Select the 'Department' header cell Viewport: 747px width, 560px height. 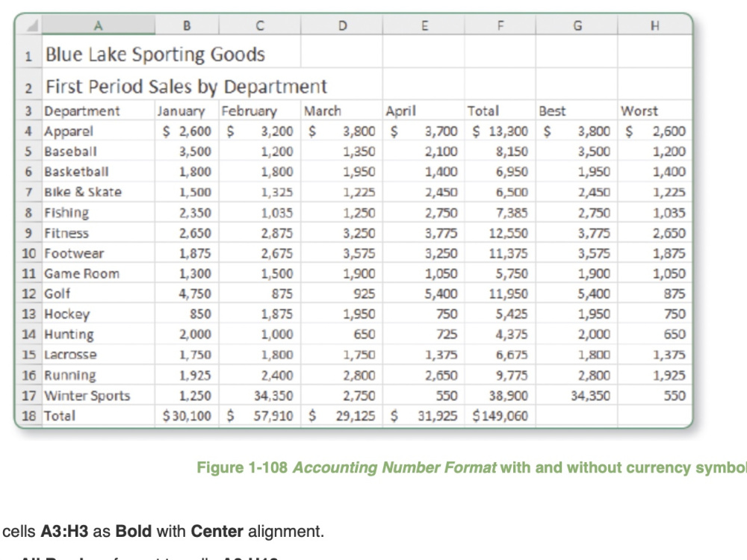click(98, 111)
